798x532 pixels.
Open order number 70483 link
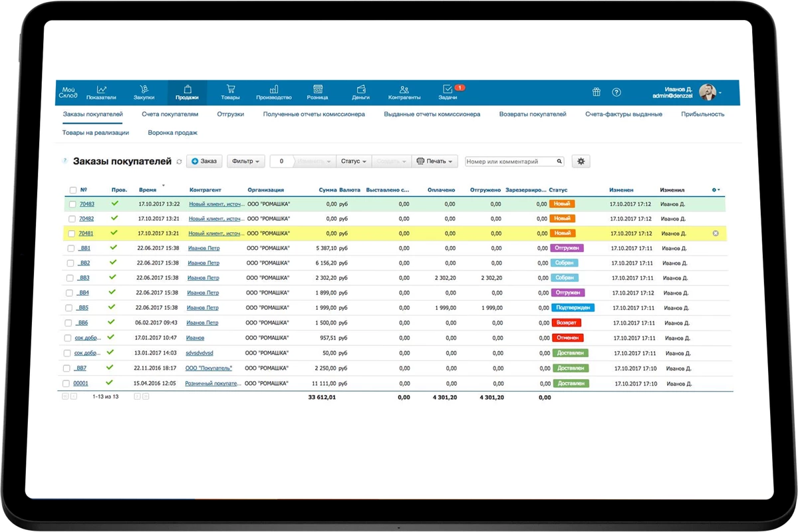(86, 204)
